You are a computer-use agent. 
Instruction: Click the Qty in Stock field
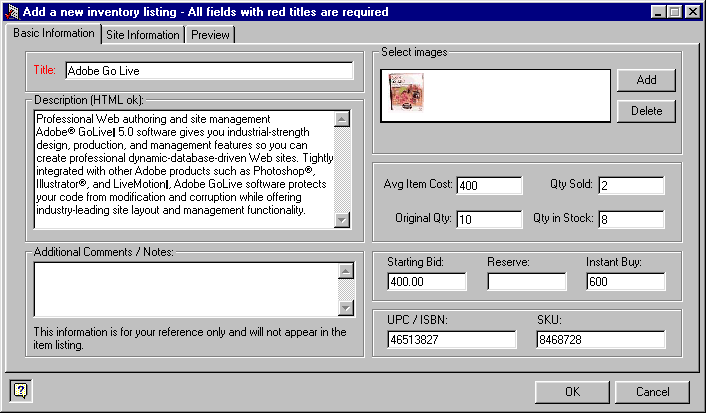point(631,219)
